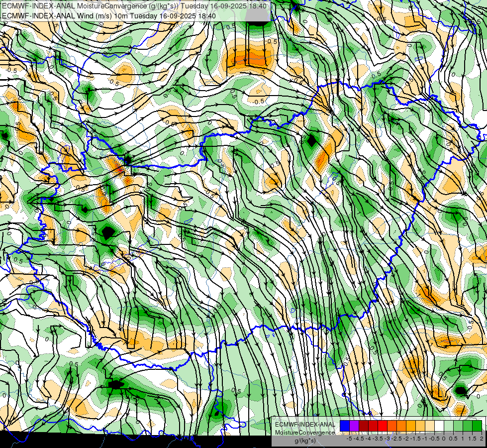Viewport: 487px width, 448px height.
Task: Click the MoistureConvergence title line at top
Action: 134,6
